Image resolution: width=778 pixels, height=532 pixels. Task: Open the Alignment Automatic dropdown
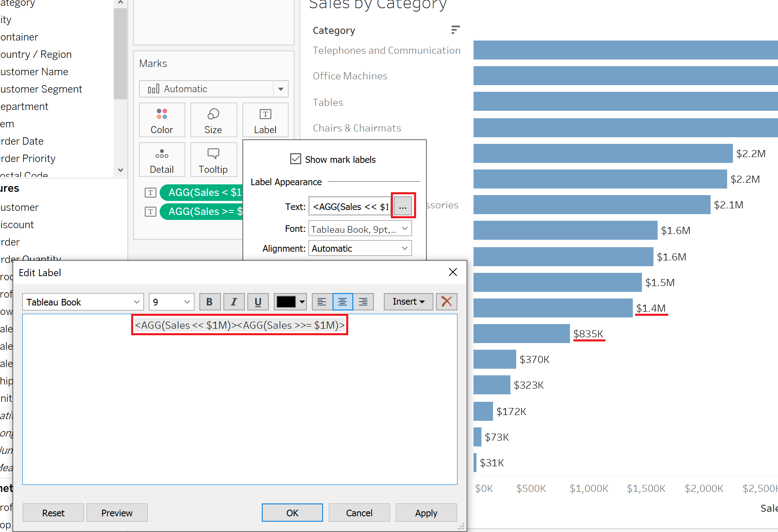360,248
